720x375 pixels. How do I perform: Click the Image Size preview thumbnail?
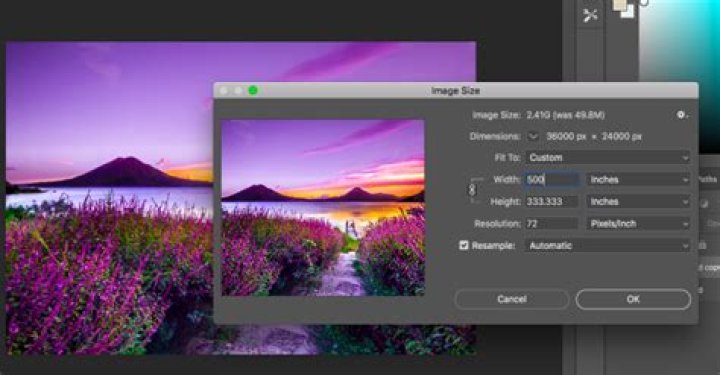(323, 207)
